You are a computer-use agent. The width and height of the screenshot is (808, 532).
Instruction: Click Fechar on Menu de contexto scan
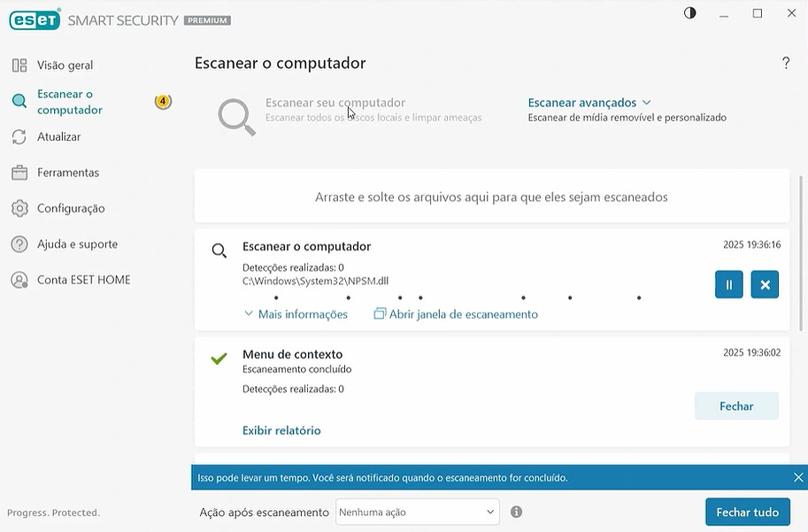pyautogui.click(x=736, y=406)
